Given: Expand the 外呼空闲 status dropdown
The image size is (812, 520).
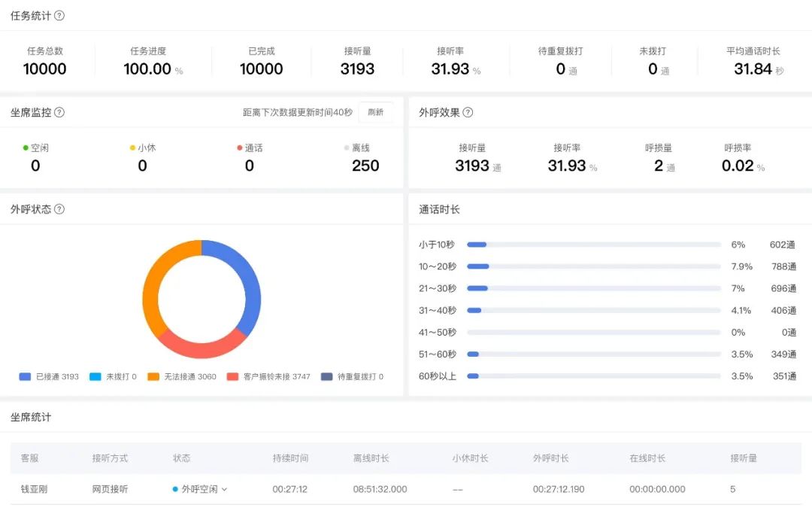Looking at the screenshot, I should pyautogui.click(x=224, y=489).
